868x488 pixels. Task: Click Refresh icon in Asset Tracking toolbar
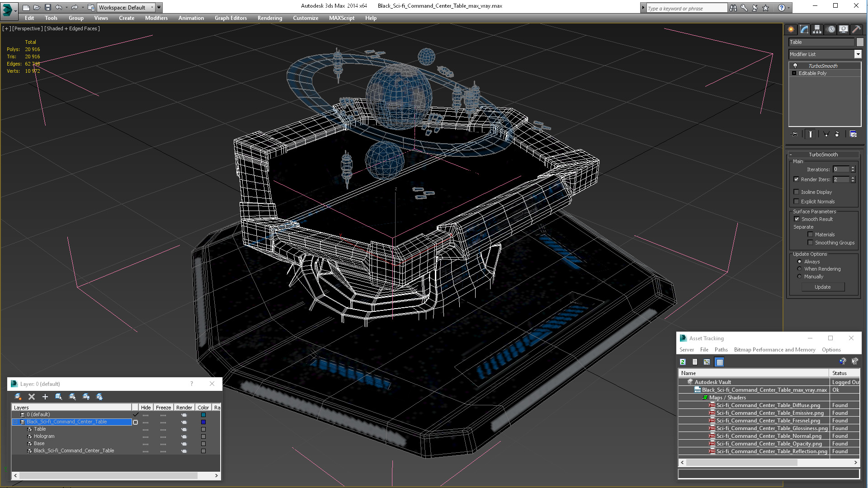(683, 362)
